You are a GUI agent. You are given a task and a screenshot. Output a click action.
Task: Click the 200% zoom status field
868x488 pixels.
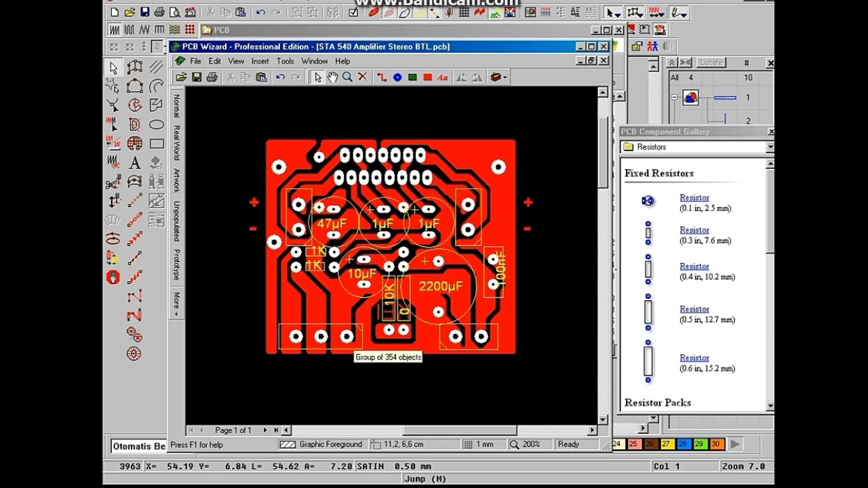tap(530, 445)
